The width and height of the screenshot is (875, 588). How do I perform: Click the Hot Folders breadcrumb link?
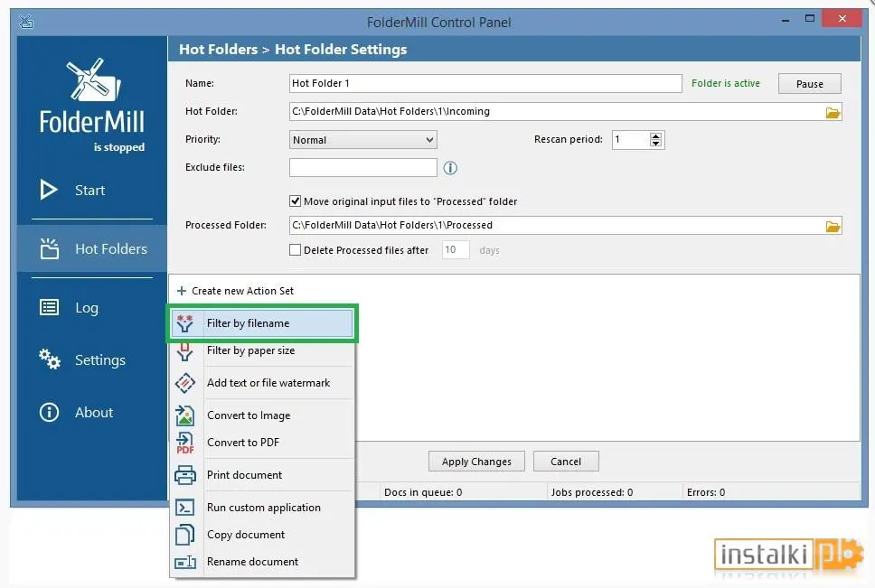point(218,49)
